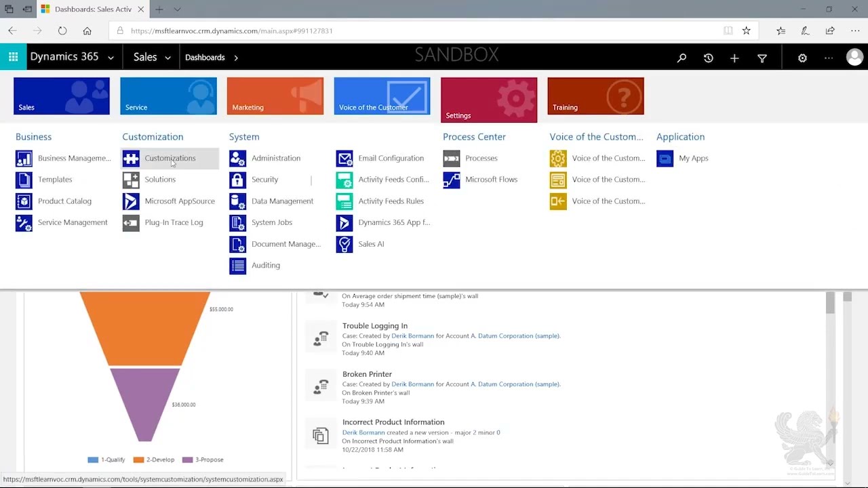Click Activity Feeds Rules icon

pos(344,201)
